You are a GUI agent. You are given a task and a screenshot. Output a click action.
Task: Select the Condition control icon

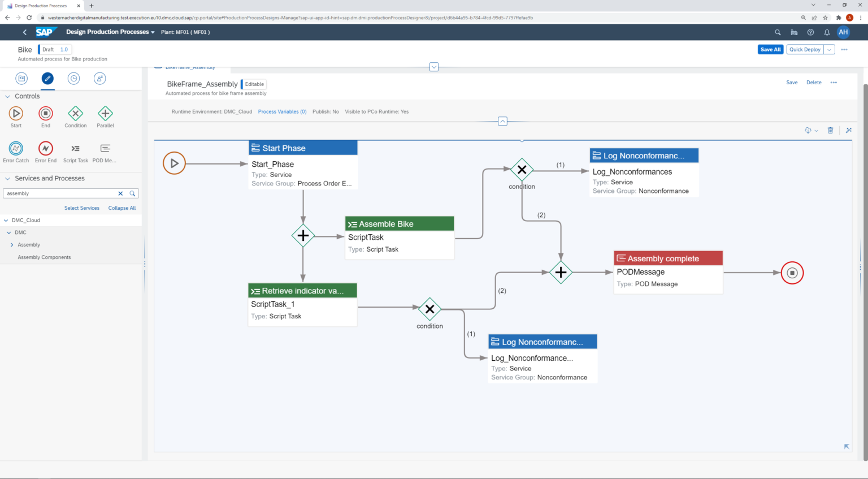(75, 113)
